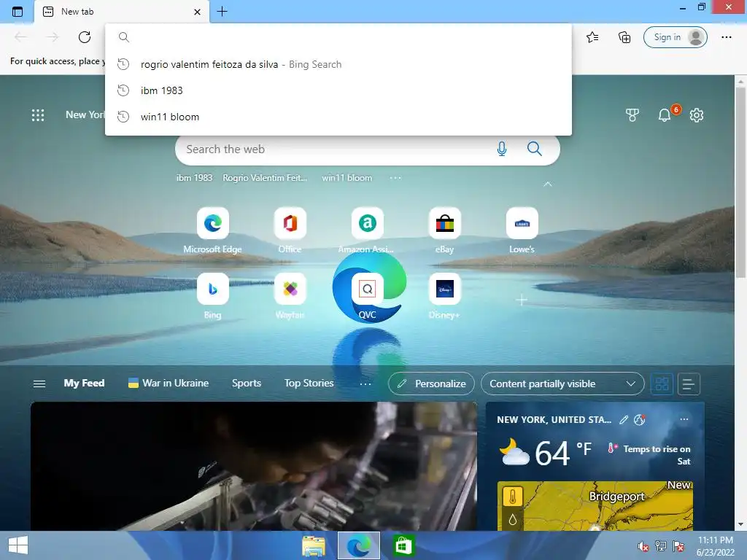Open weather card more options
The width and height of the screenshot is (747, 560).
[x=684, y=419]
